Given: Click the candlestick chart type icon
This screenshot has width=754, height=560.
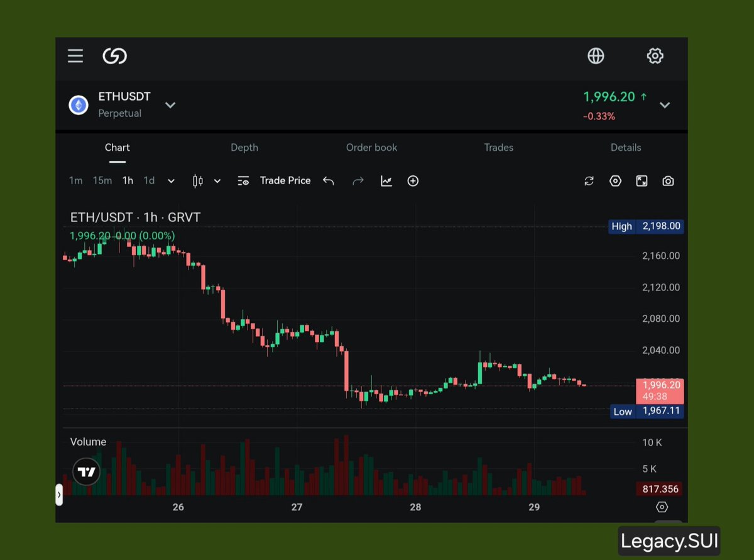Looking at the screenshot, I should pyautogui.click(x=197, y=181).
